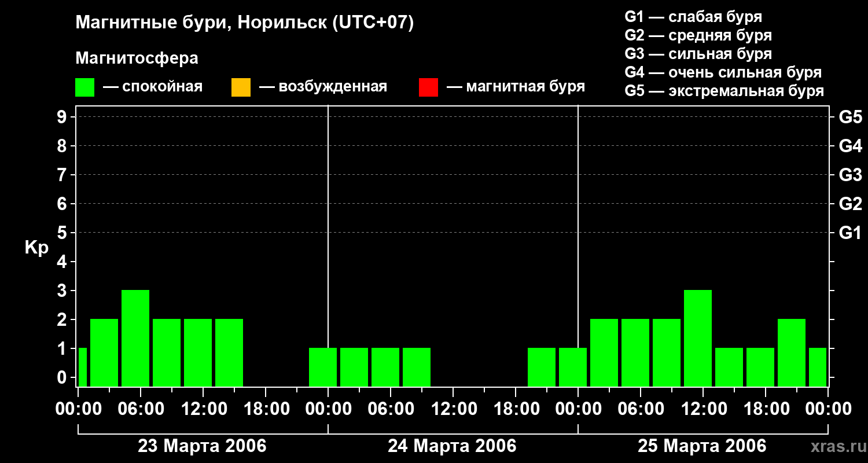Click the '12:00' time label for 24 Марта
The height and width of the screenshot is (463, 868).
click(453, 409)
